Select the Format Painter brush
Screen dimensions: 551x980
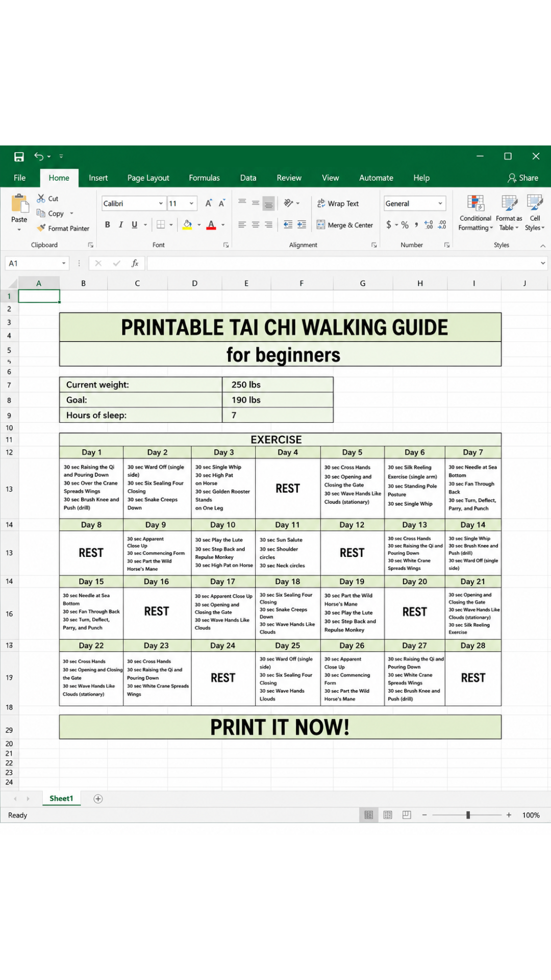41,228
